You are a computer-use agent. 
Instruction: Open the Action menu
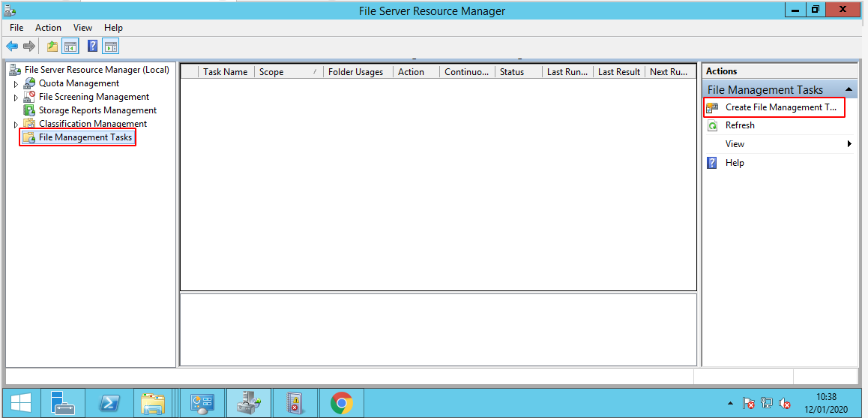pyautogui.click(x=48, y=28)
